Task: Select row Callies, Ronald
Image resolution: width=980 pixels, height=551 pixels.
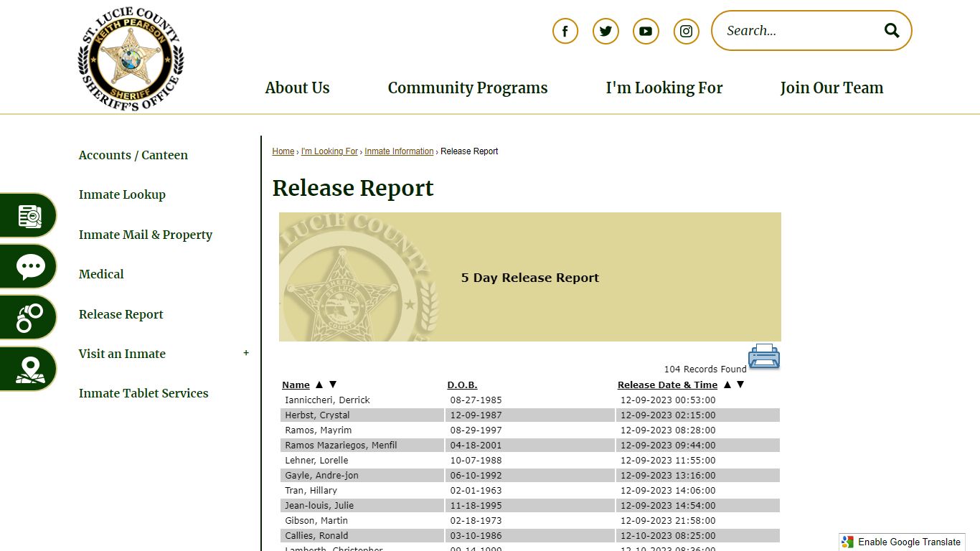Action: (530, 536)
